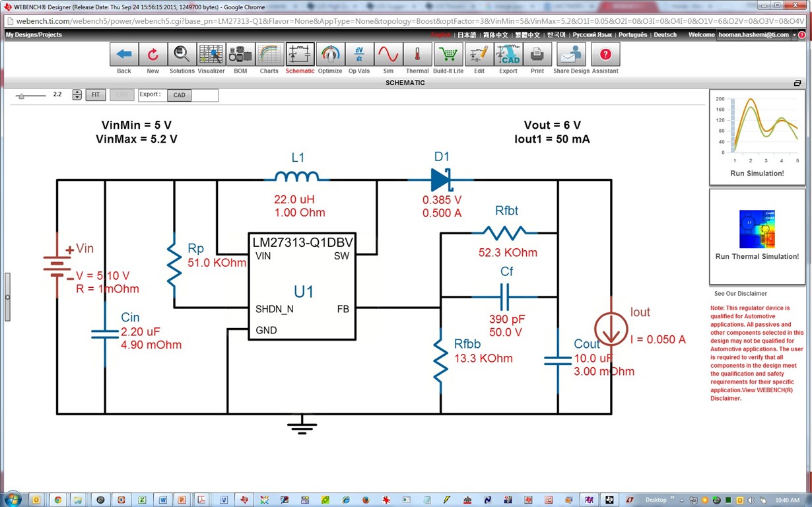The height and width of the screenshot is (507, 812).
Task: Go back using the Back arrow icon
Action: click(x=123, y=54)
